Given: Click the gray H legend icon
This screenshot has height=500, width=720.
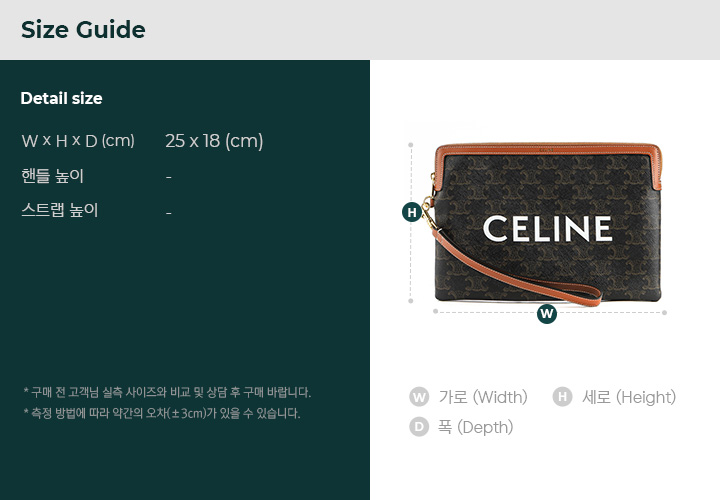Looking at the screenshot, I should 562,397.
